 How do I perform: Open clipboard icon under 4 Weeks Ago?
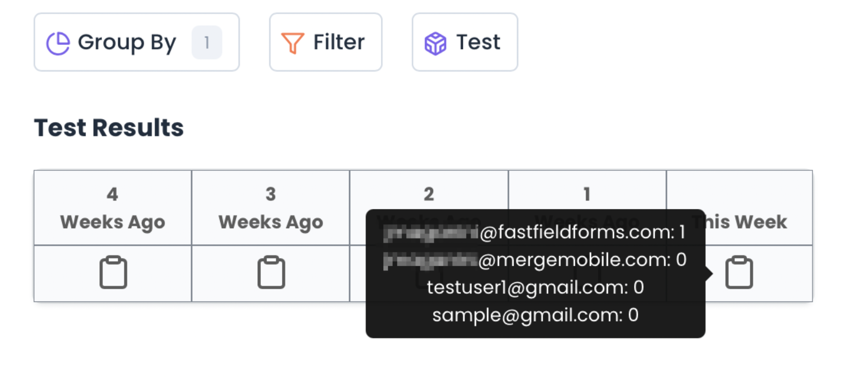point(113,273)
